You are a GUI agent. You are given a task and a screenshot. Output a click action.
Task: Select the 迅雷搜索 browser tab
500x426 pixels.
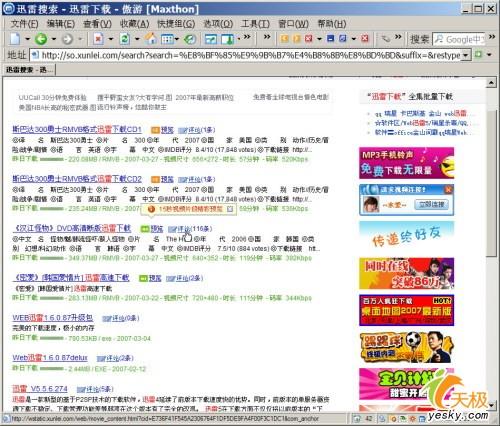pyautogui.click(x=29, y=70)
